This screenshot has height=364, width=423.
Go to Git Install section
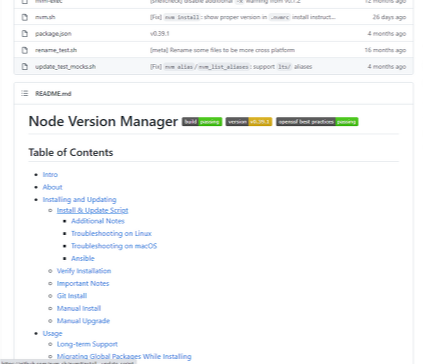click(72, 296)
